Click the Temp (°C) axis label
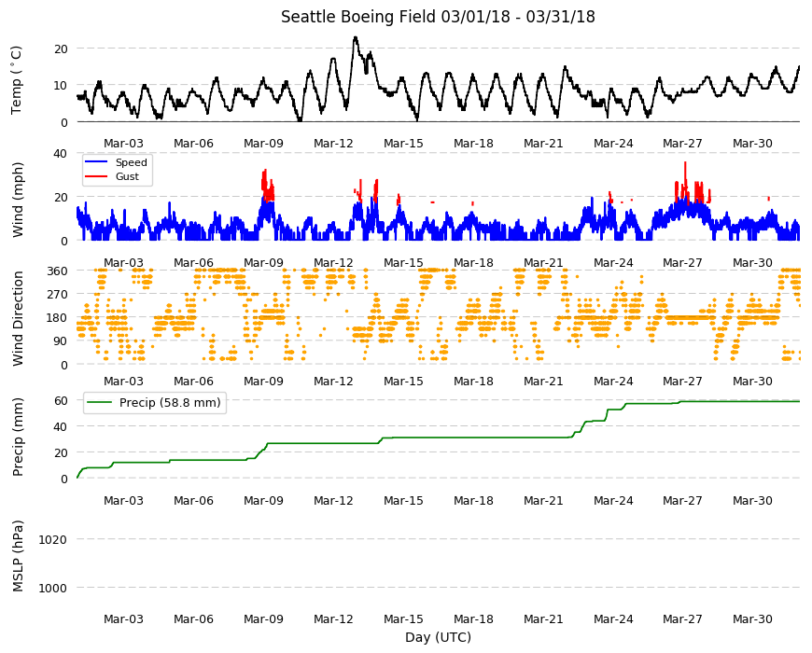This screenshot has width=812, height=653. point(17,80)
